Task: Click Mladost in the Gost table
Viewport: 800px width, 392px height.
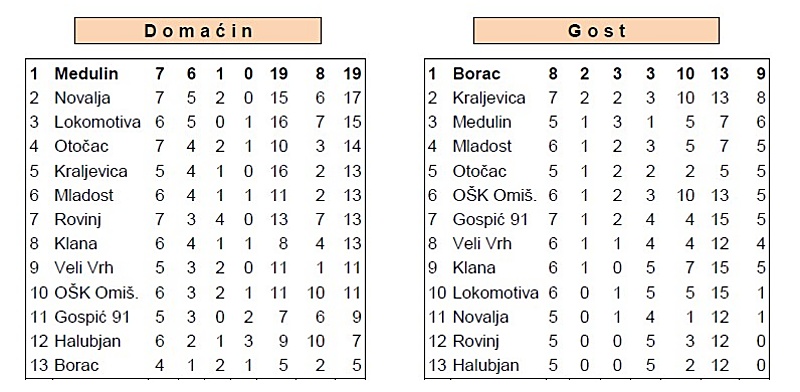Action: tap(482, 147)
